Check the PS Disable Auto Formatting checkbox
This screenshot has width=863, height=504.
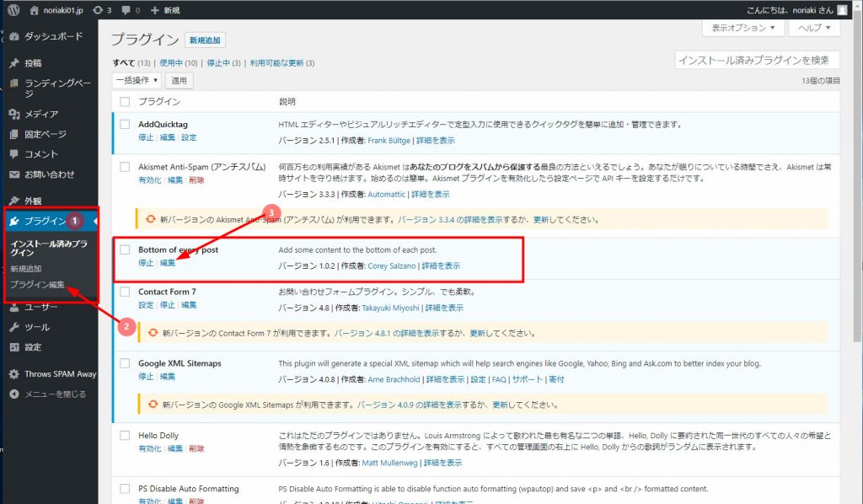125,489
